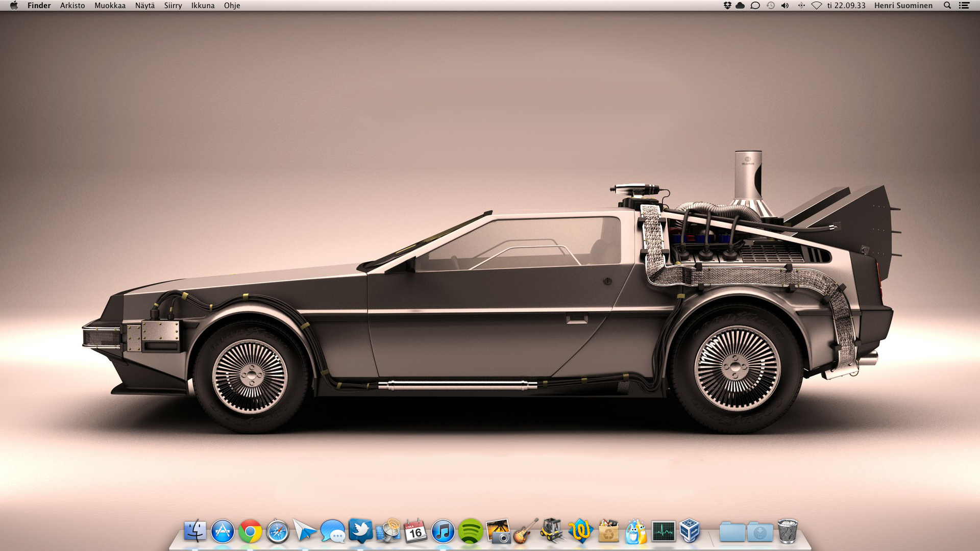The image size is (980, 551).
Task: Open Messages app in the dock
Action: [333, 532]
